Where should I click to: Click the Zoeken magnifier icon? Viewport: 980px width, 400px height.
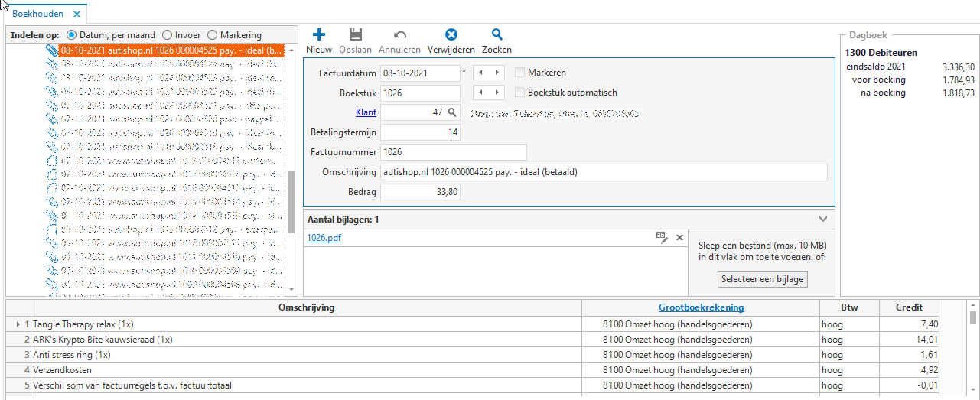click(x=497, y=34)
